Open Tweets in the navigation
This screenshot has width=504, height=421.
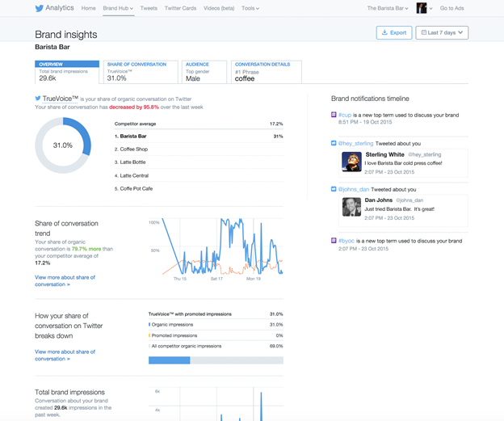(149, 8)
